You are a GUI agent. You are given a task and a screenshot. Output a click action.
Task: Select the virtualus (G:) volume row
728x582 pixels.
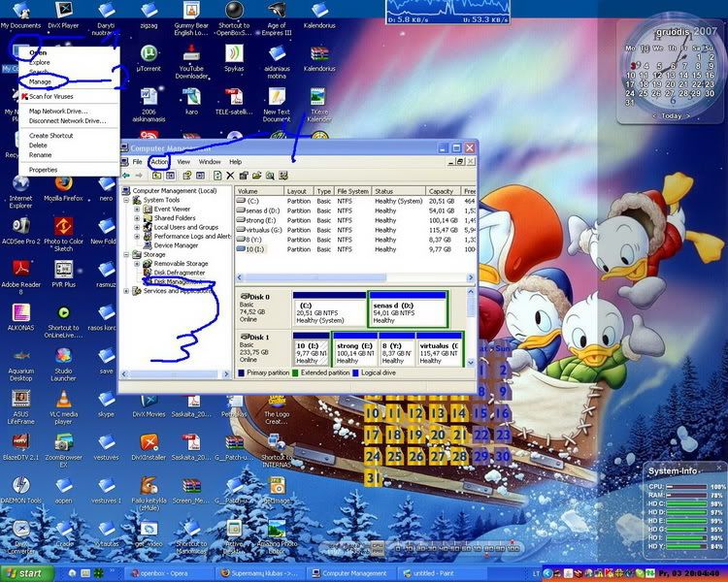pyautogui.click(x=355, y=230)
